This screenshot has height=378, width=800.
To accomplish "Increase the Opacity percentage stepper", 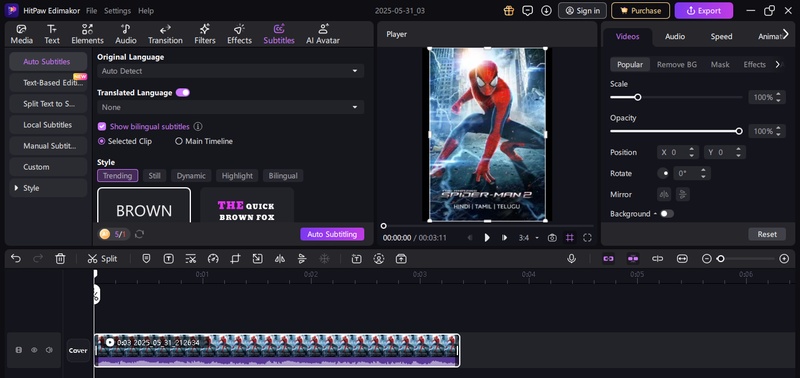I will [778, 128].
